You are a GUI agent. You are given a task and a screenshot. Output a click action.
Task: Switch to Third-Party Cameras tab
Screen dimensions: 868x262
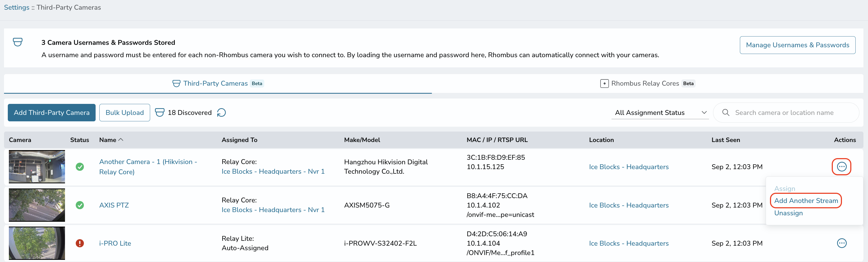pos(218,83)
